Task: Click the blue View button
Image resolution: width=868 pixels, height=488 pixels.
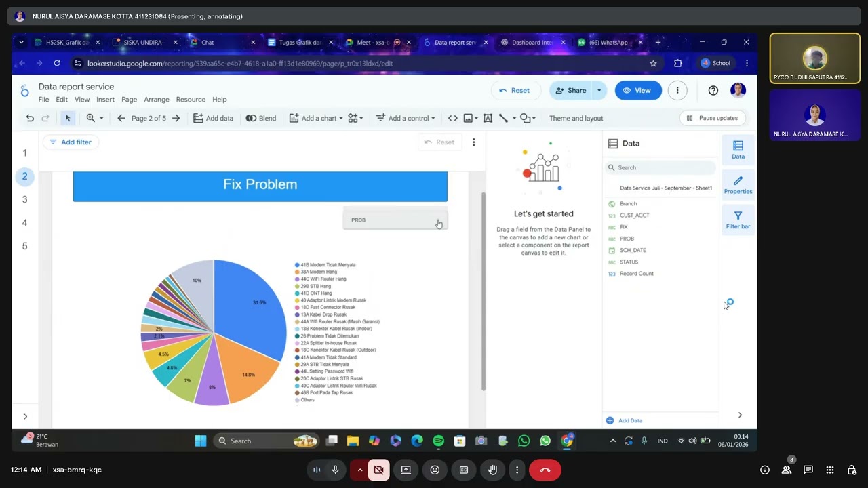Action: click(x=638, y=90)
